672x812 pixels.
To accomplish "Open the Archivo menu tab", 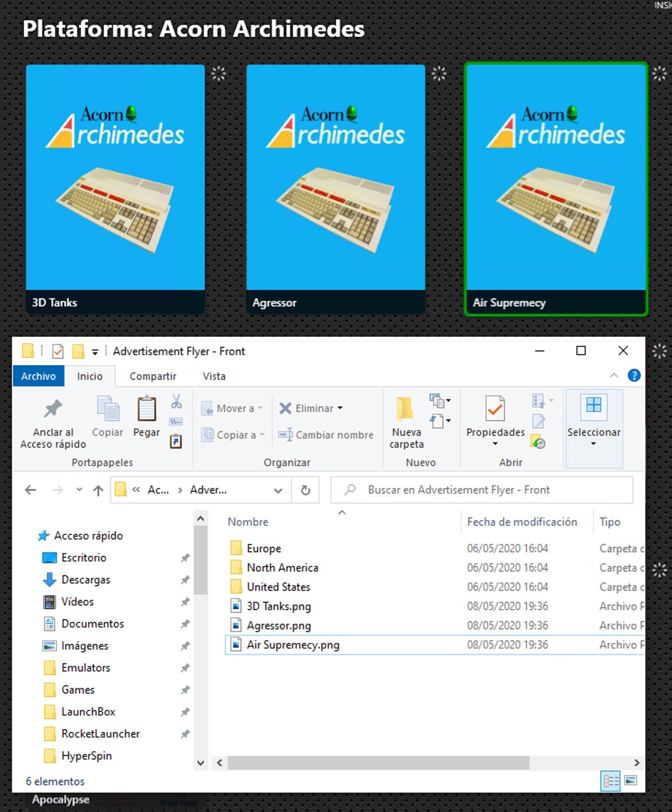I will [39, 376].
